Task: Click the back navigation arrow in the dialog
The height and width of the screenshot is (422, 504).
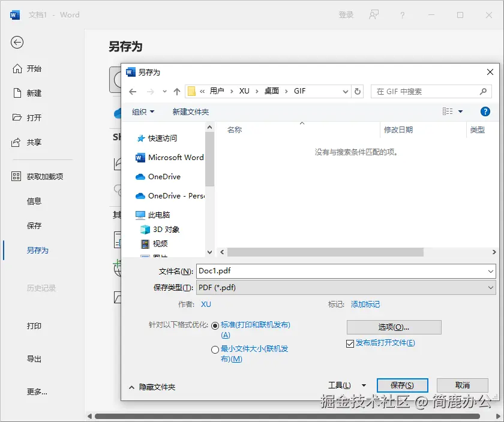Action: (133, 92)
